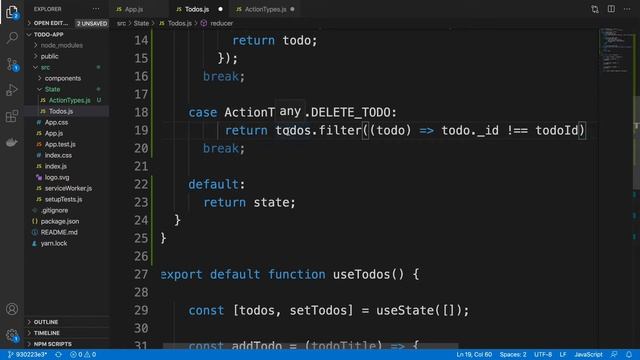This screenshot has height=360, width=640.
Task: Expand the public folder
Action: (49, 56)
